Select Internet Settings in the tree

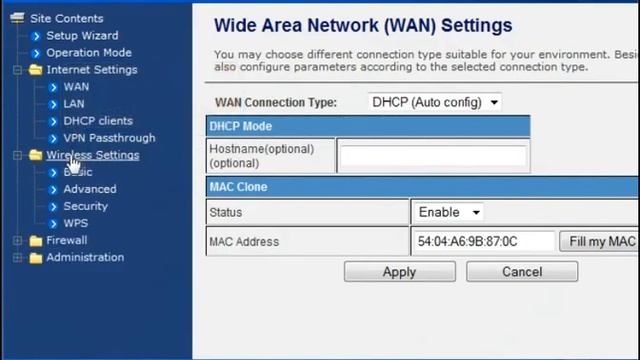pos(92,70)
